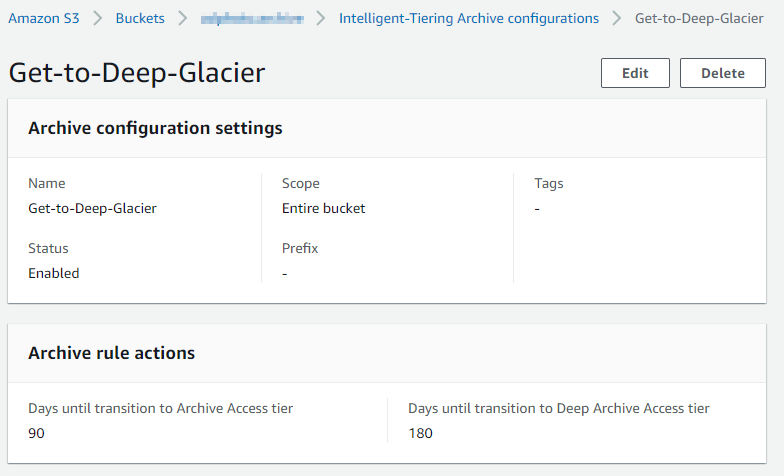Open the blurred bucket name breadcrumb link
784x476 pixels.
click(252, 18)
